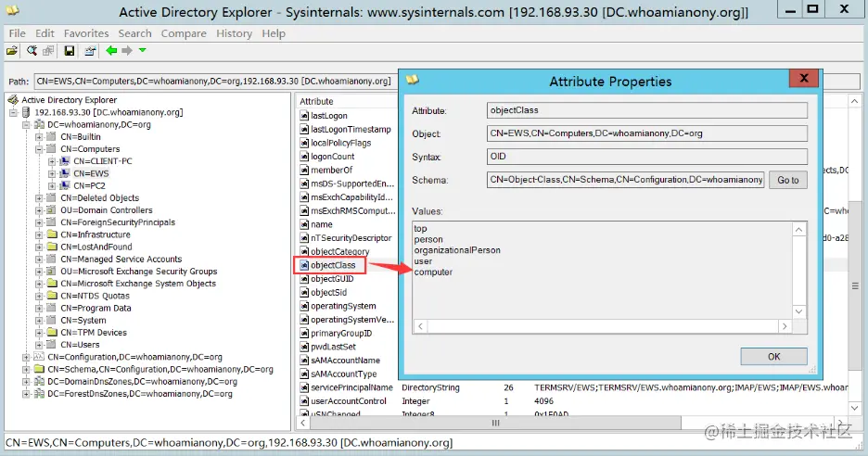Click the CN=Schema folder icon
This screenshot has height=456, width=868.
39,369
